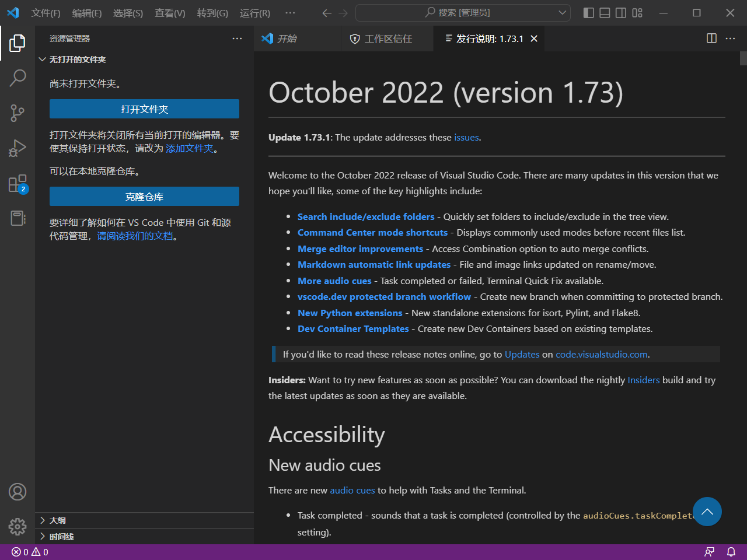This screenshot has width=747, height=560.
Task: Go forward with the right arrow
Action: 343,13
